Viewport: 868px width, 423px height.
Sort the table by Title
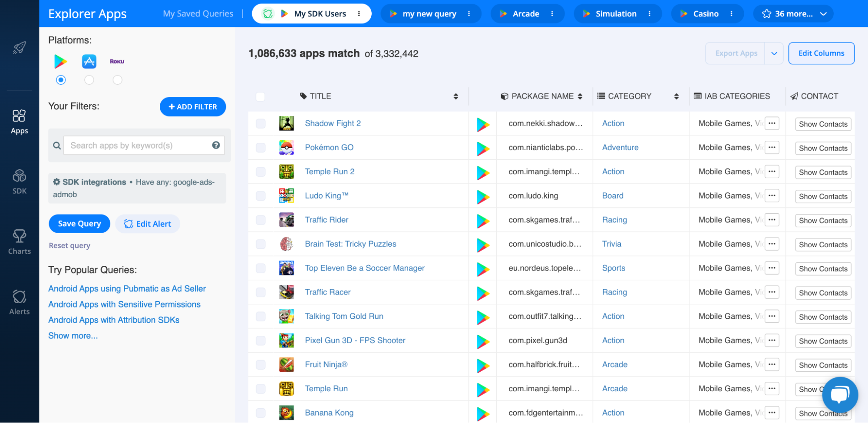(x=456, y=96)
